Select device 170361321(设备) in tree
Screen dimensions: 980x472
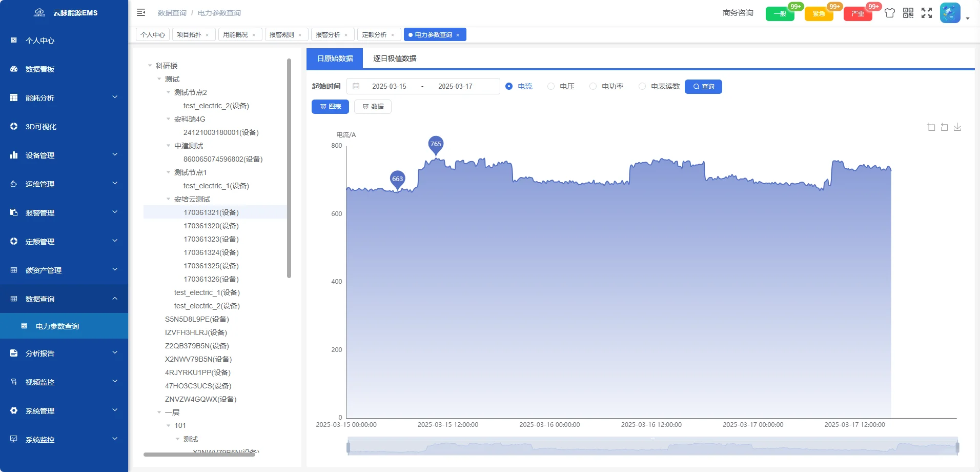(211, 212)
